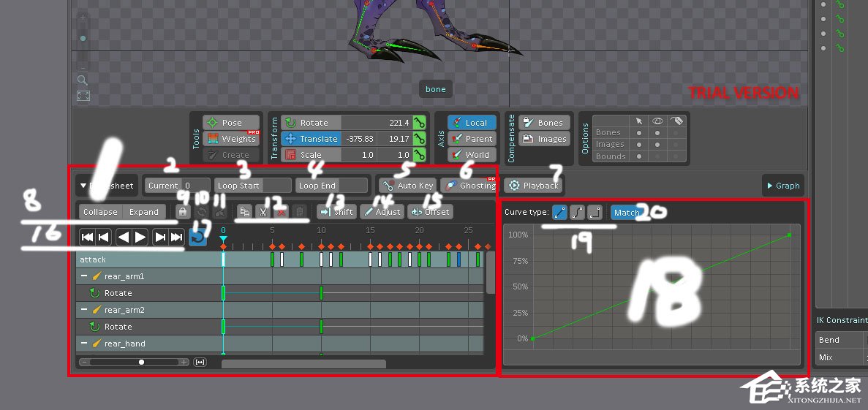Cut selected keys with scissors icon
Image resolution: width=868 pixels, height=410 pixels.
coord(263,211)
